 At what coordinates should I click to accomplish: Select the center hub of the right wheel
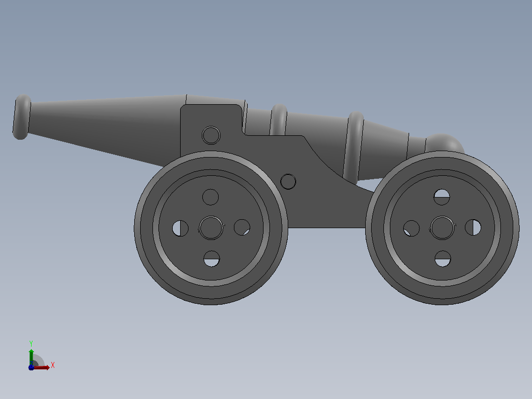pos(442,228)
